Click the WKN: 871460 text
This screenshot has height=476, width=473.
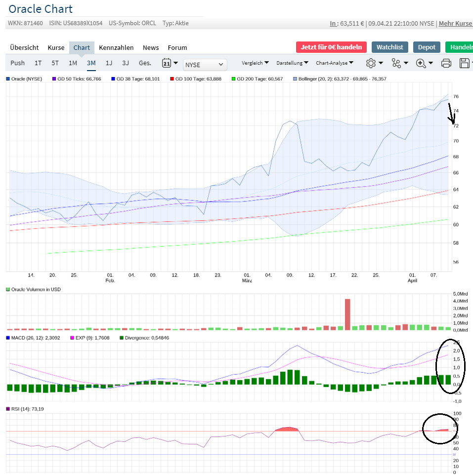25,23
